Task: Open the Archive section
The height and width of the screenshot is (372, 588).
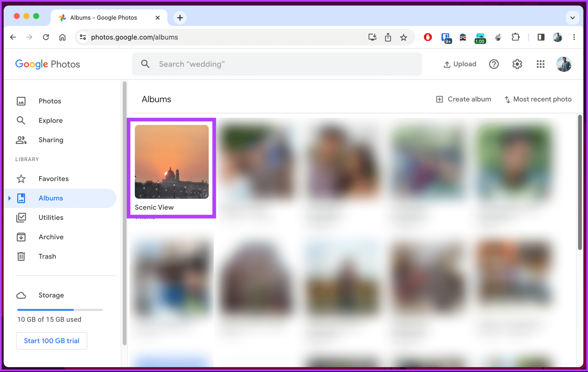Action: (51, 237)
